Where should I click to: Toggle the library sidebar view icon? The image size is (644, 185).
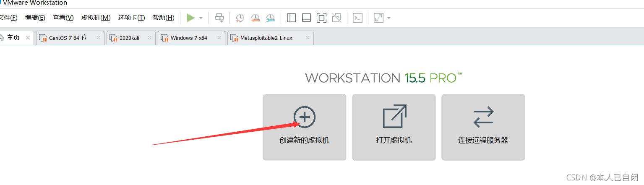(291, 18)
